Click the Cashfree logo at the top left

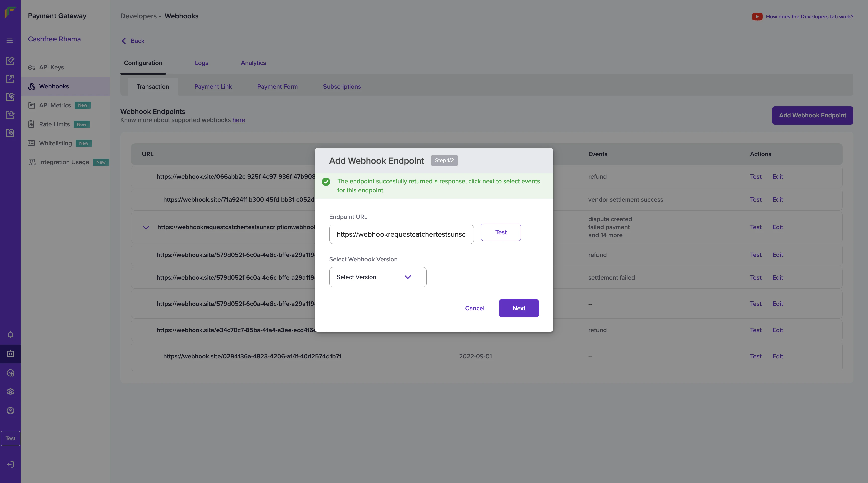10,12
